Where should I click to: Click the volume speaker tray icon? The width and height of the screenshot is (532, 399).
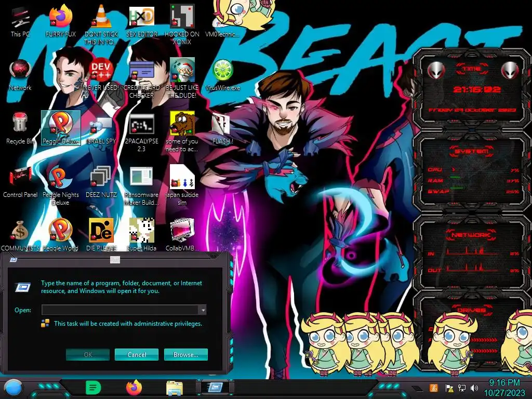[x=474, y=388]
